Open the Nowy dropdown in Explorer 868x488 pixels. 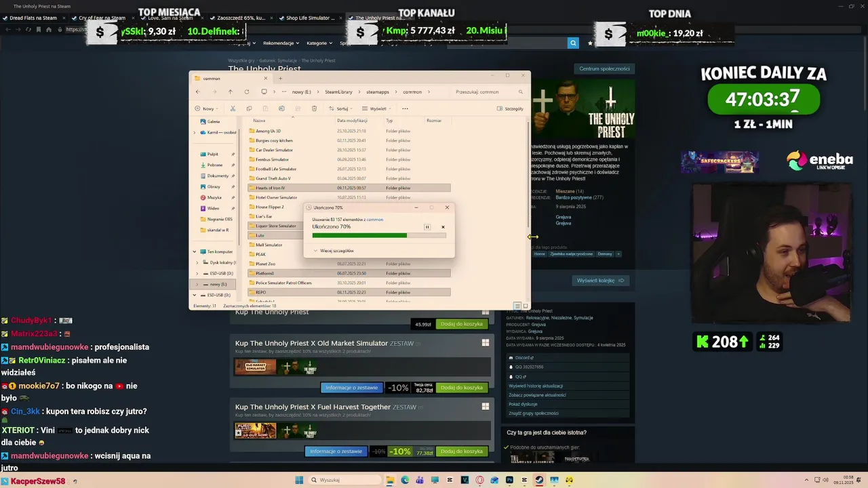click(207, 108)
